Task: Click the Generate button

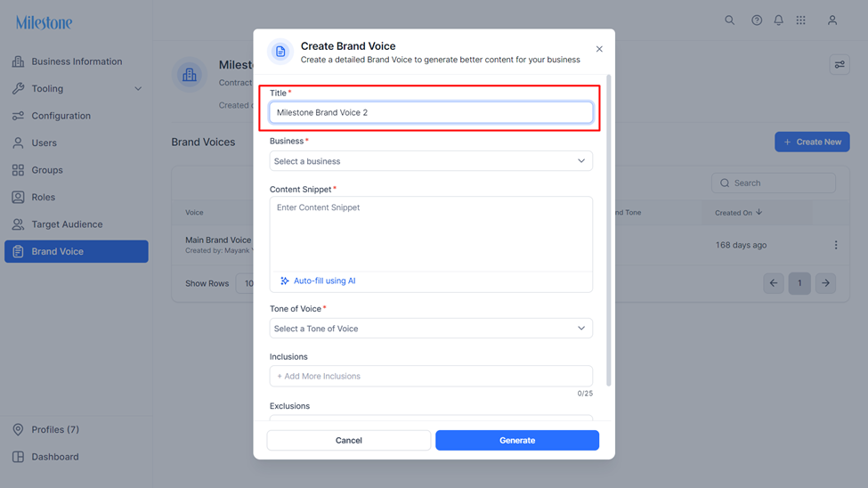Action: 517,441
